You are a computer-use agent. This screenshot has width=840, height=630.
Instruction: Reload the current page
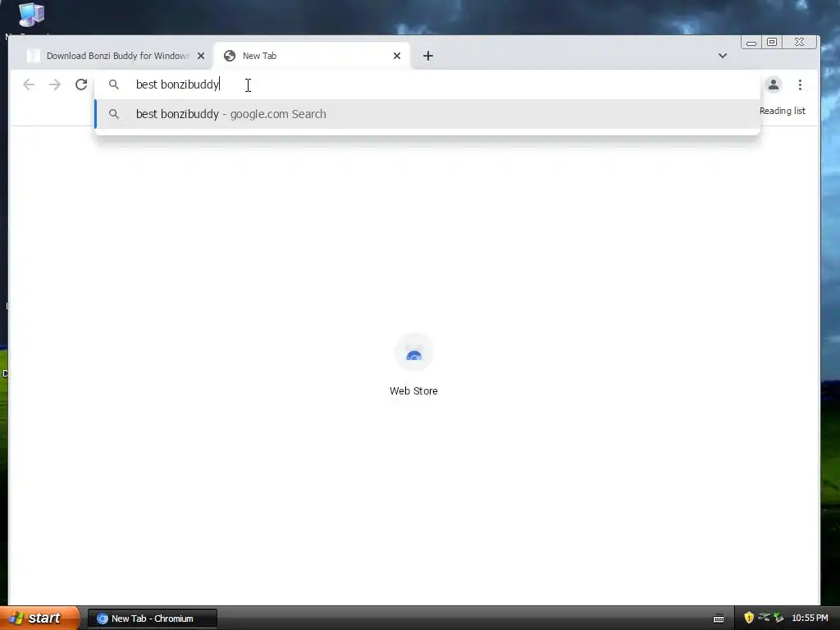pyautogui.click(x=81, y=84)
